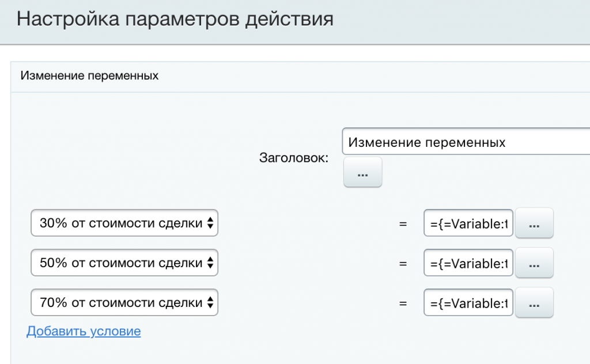This screenshot has height=364, width=590.
Task: Click the value field for the 30% variable
Action: click(468, 223)
